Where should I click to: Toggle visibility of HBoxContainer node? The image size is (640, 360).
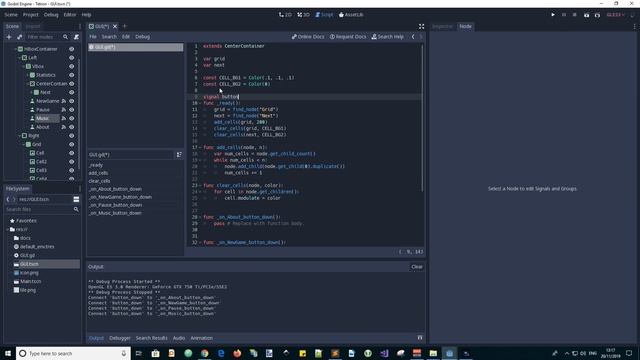71,49
